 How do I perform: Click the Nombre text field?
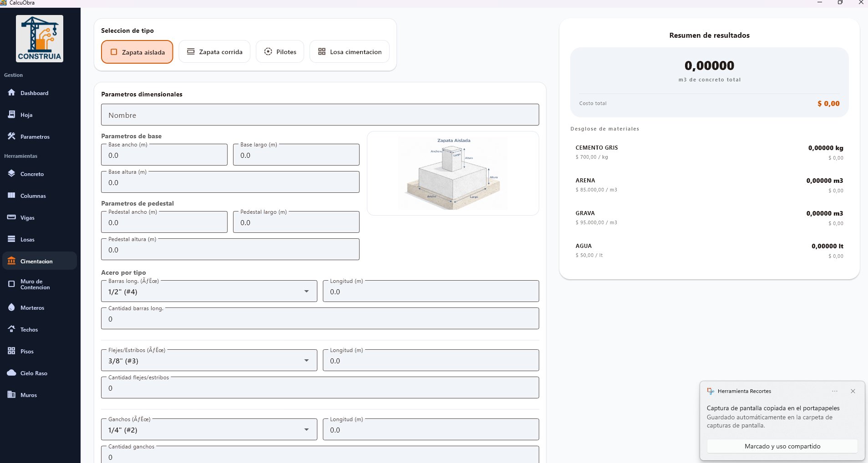[x=320, y=115]
